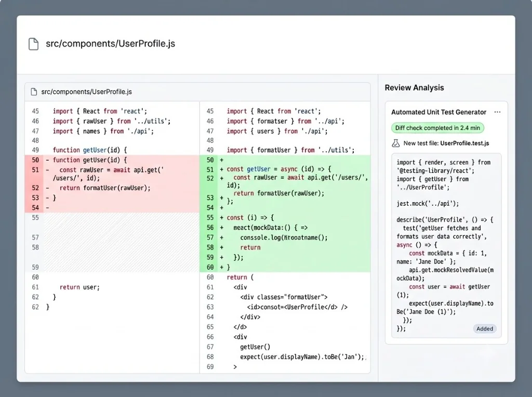Viewport: 532px width, 397px height.
Task: Click removed line number 51 on left pane
Action: point(35,169)
